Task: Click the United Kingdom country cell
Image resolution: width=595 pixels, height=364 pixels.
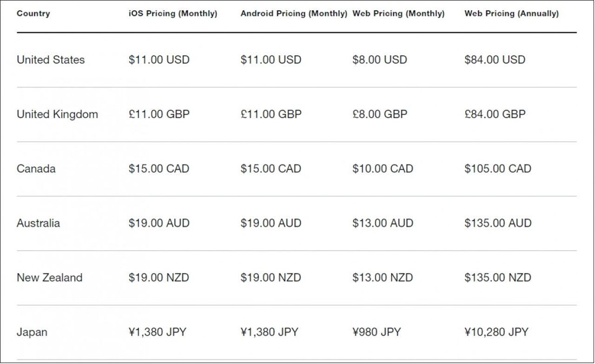Action: pyautogui.click(x=57, y=114)
